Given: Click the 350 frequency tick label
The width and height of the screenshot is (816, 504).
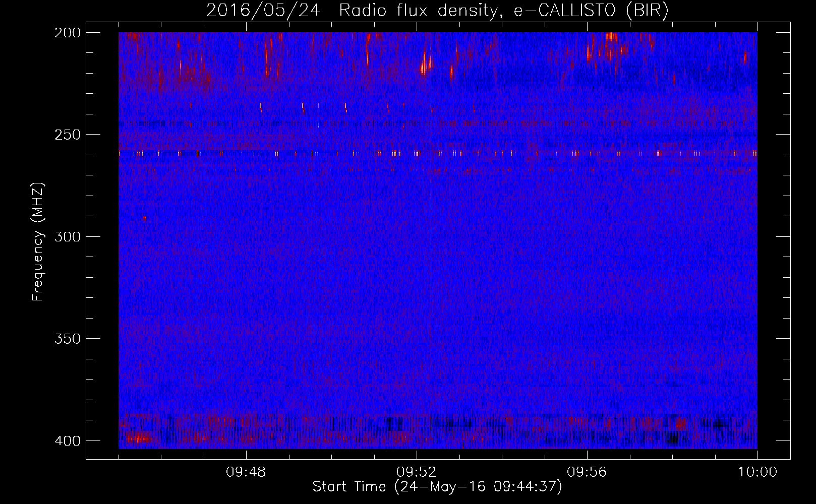Looking at the screenshot, I should click(67, 338).
